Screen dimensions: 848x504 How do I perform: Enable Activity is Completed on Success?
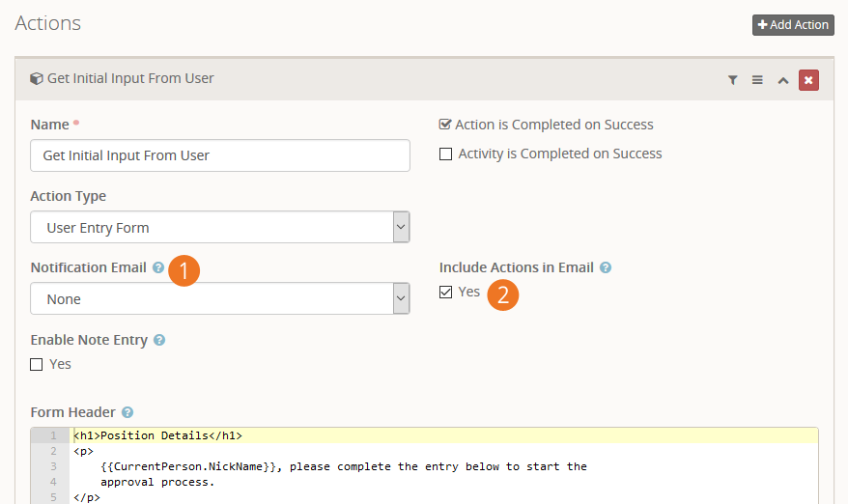[x=445, y=154]
